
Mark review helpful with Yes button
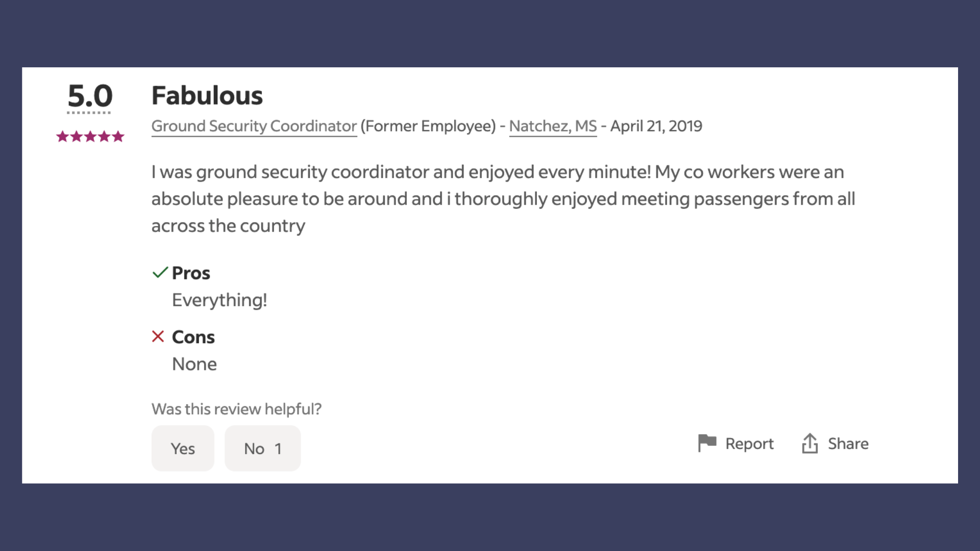183,448
